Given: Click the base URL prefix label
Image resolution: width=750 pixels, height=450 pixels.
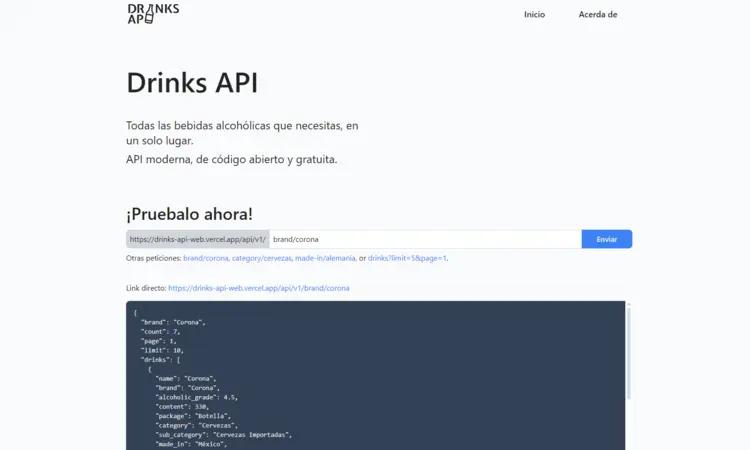Looking at the screenshot, I should (198, 239).
